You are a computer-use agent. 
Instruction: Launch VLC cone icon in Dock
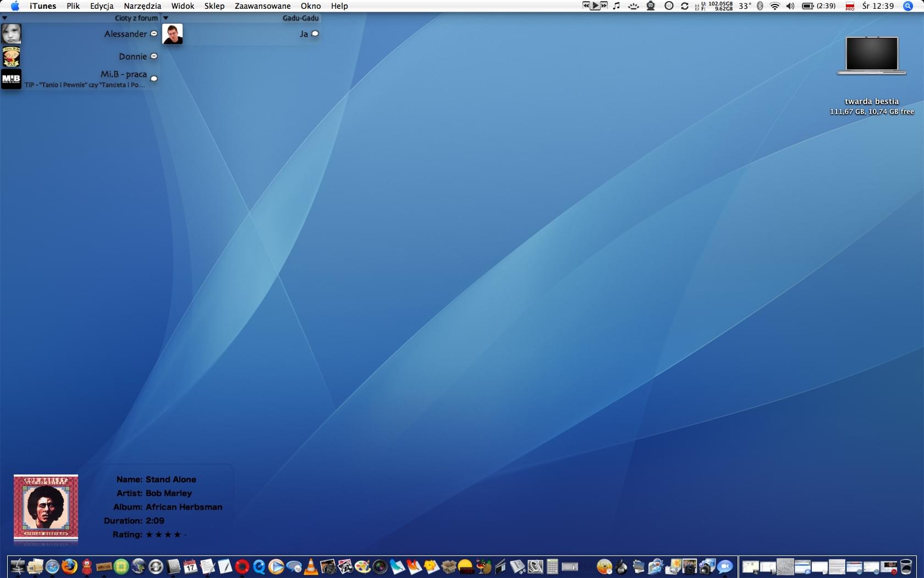pyautogui.click(x=311, y=566)
